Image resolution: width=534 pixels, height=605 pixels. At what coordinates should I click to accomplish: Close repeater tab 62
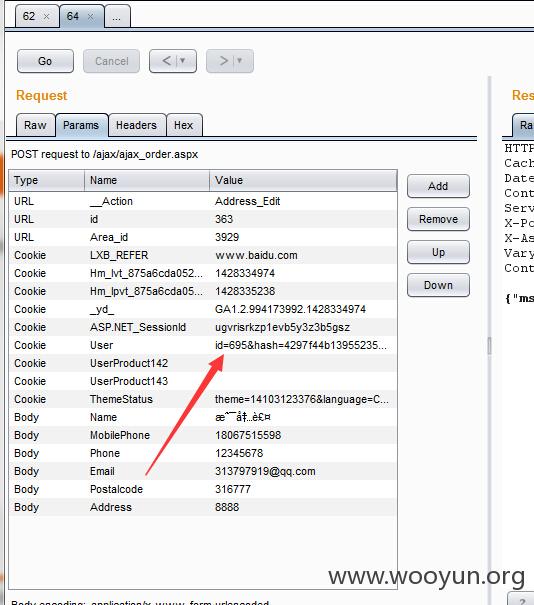tap(46, 17)
